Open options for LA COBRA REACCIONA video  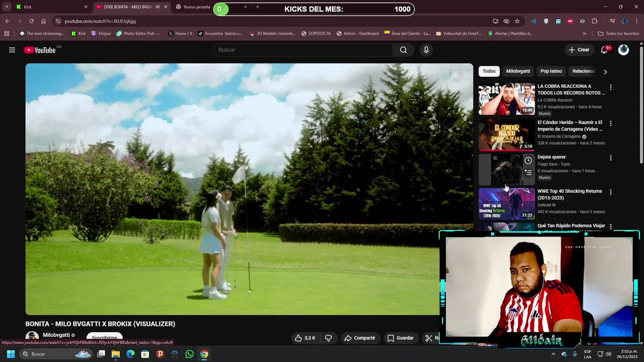click(x=611, y=87)
